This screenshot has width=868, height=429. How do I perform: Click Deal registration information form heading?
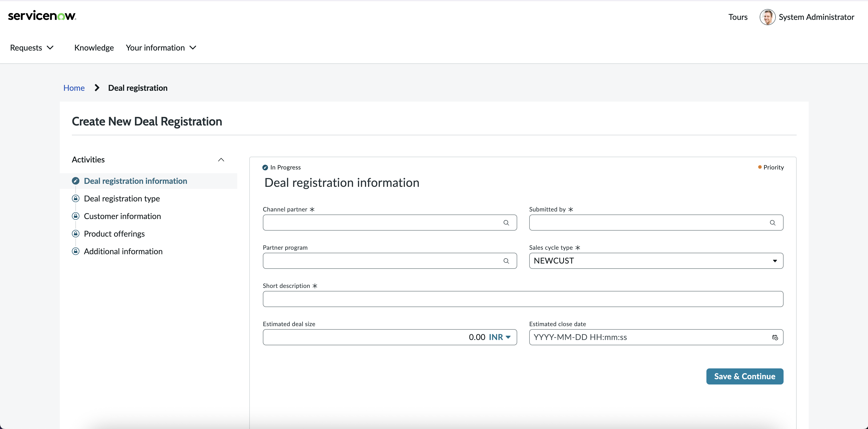coord(342,183)
